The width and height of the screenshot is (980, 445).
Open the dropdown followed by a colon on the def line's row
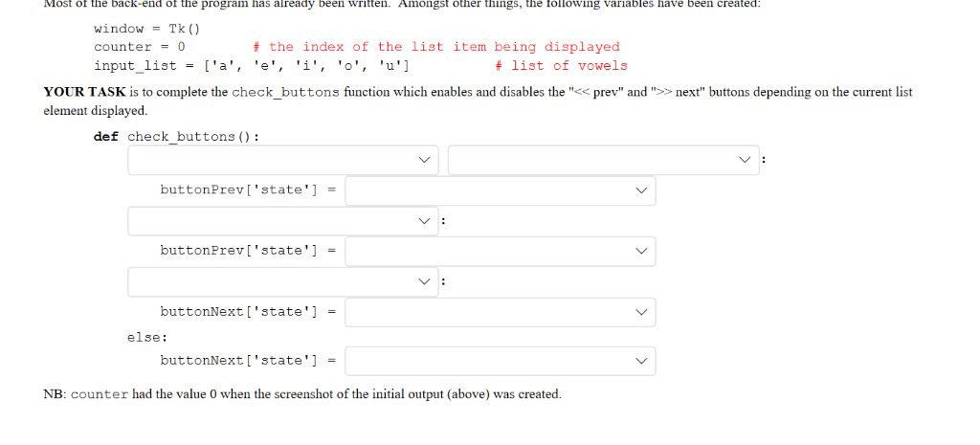[604, 160]
